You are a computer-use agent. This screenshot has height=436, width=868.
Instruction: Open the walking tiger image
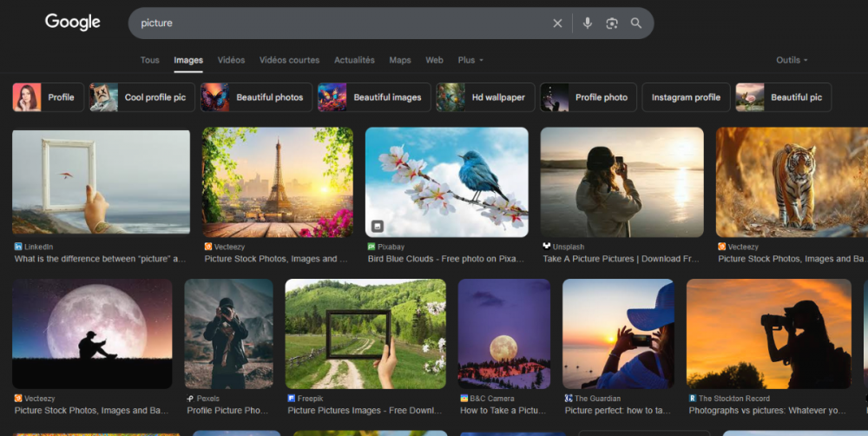point(791,182)
